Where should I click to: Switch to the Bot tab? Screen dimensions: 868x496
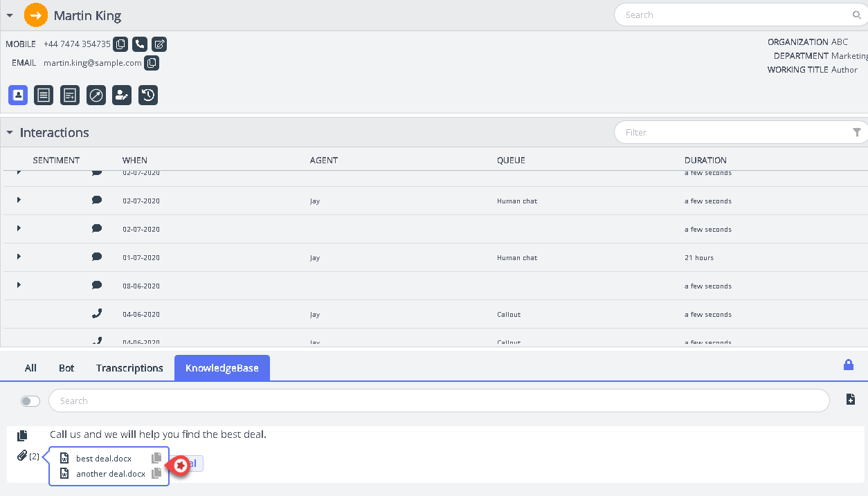tap(66, 368)
